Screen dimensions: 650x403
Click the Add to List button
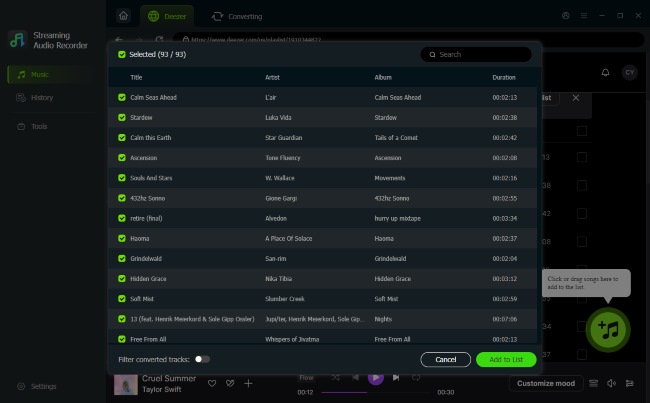pyautogui.click(x=506, y=359)
